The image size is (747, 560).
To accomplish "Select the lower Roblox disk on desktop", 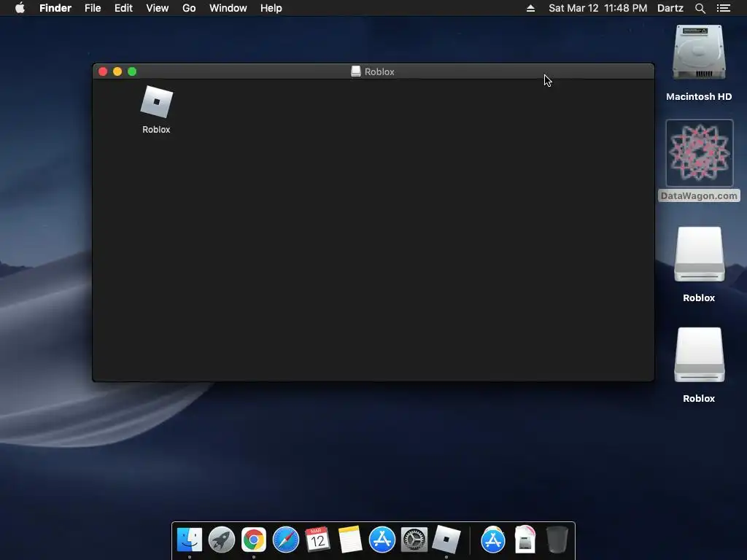I will click(x=699, y=355).
